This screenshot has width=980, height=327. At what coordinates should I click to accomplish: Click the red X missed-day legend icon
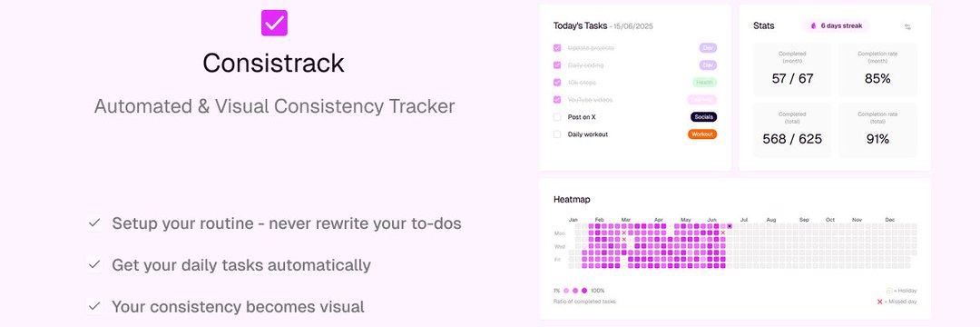click(x=880, y=302)
